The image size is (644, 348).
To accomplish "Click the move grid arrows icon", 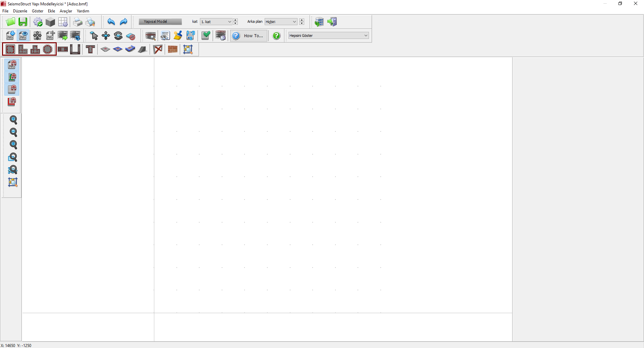I will tap(37, 36).
